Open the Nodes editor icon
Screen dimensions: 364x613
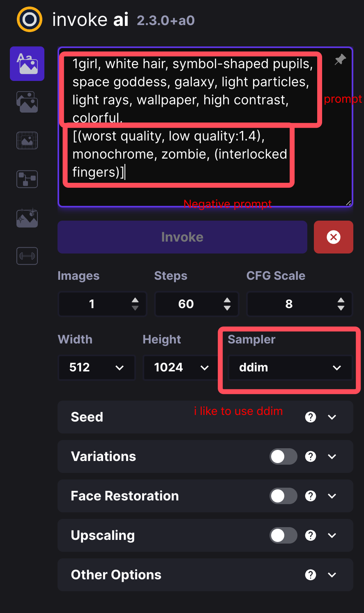(x=27, y=179)
